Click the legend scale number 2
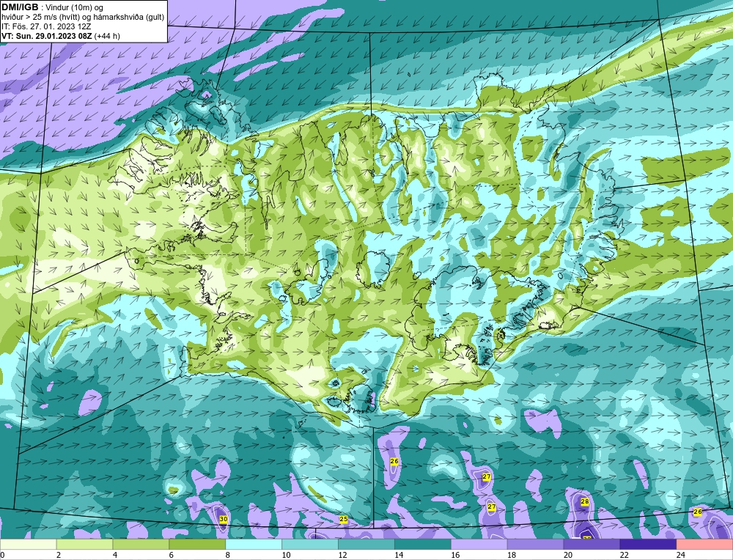This screenshot has height=560, width=733. tap(59, 555)
